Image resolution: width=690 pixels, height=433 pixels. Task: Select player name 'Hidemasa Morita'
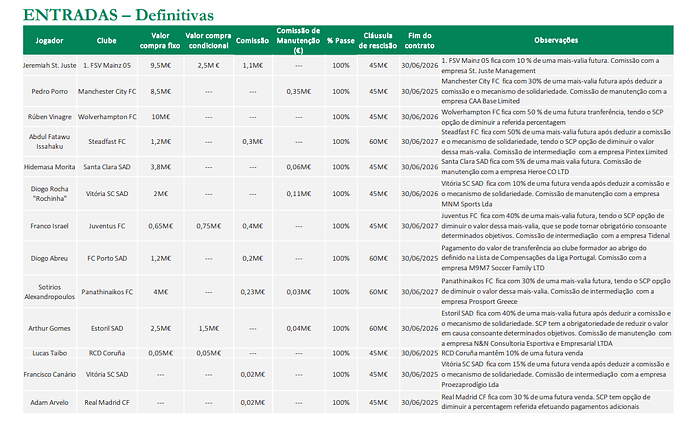(x=49, y=167)
